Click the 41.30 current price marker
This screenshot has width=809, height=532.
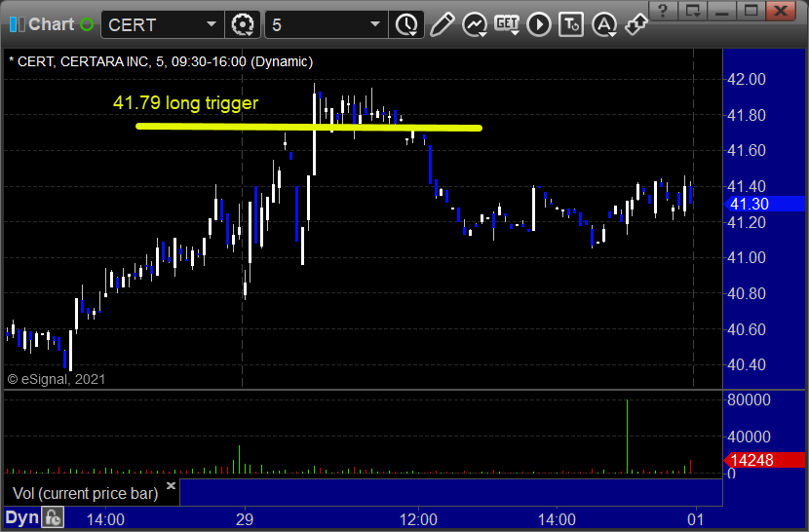pyautogui.click(x=764, y=204)
